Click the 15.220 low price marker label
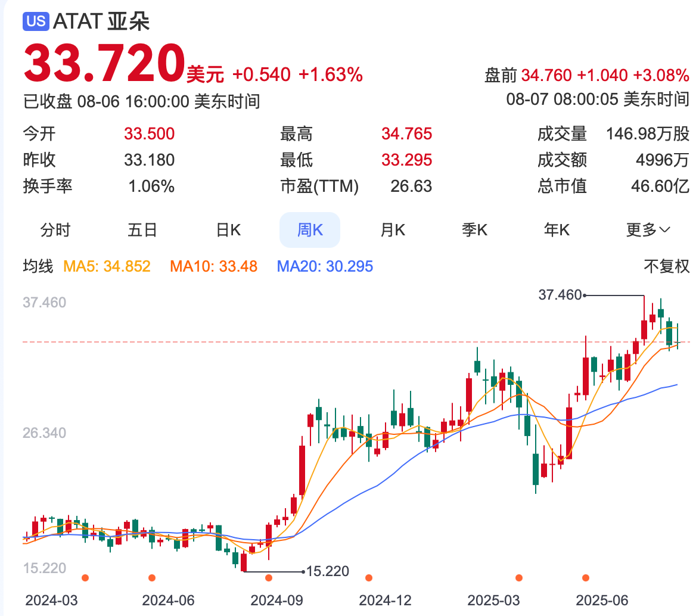Viewport: 696px width, 616px height. (x=327, y=572)
